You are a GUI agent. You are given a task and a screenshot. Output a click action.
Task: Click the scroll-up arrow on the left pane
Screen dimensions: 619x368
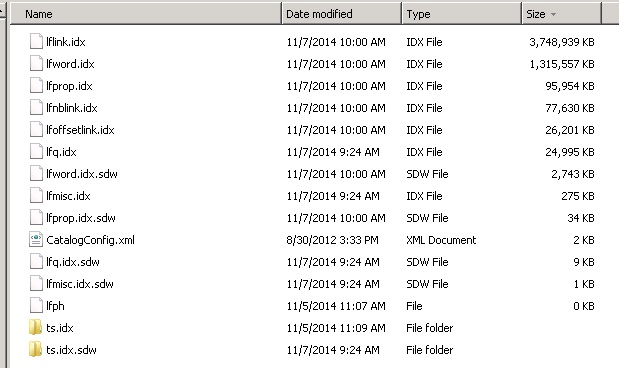(2, 13)
